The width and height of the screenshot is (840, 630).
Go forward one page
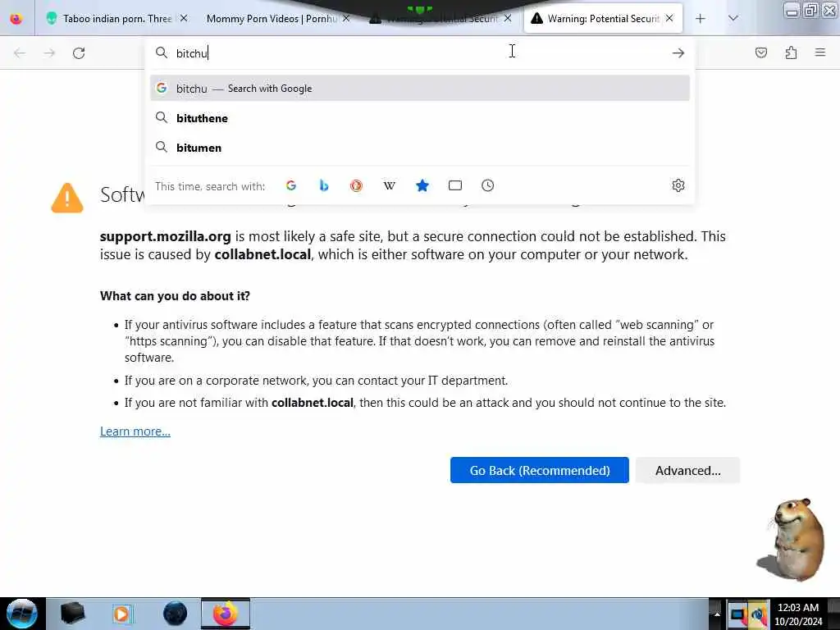[x=49, y=53]
